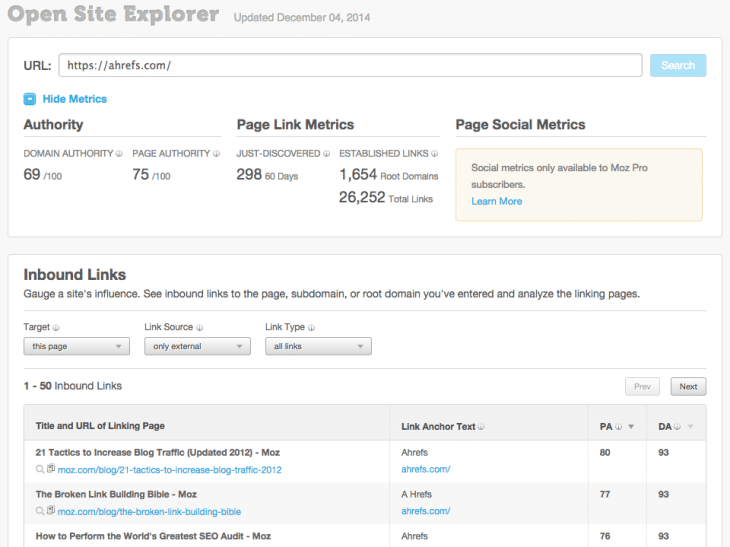Click the Target info icon
Image resolution: width=730 pixels, height=547 pixels.
(56, 327)
